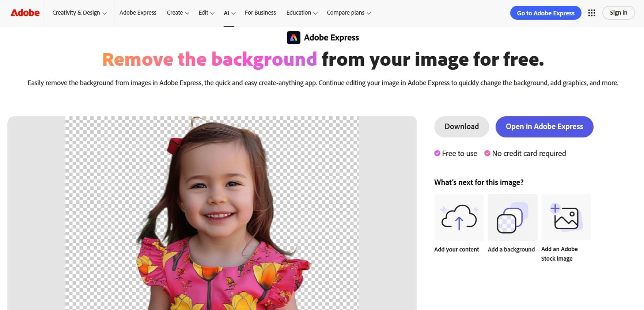Select Adobe Express in the navigation bar
The image size is (644, 310).
138,13
